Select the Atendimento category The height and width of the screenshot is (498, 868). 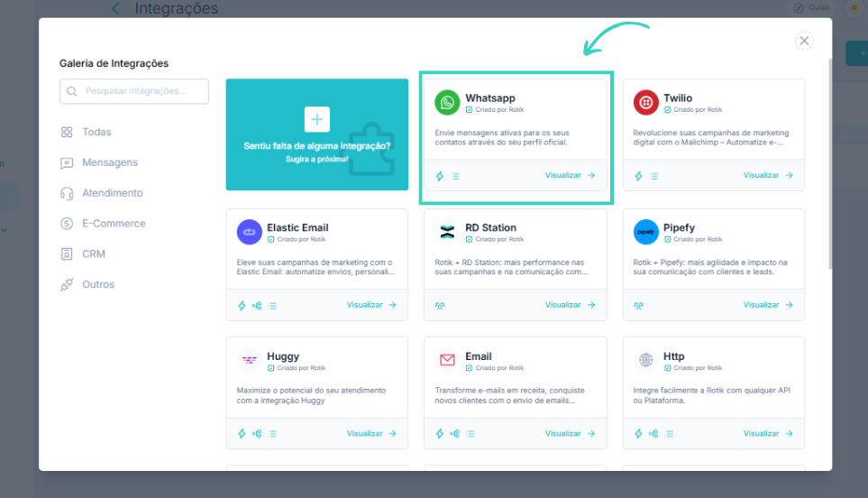coord(101,193)
